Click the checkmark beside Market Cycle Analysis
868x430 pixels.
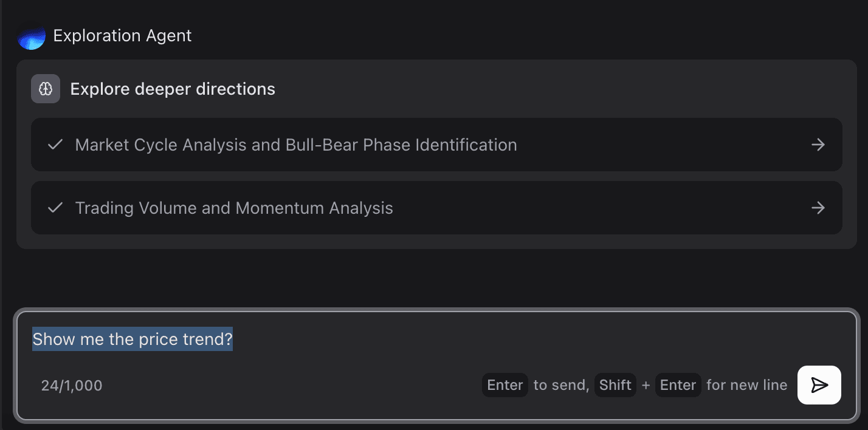click(x=55, y=145)
